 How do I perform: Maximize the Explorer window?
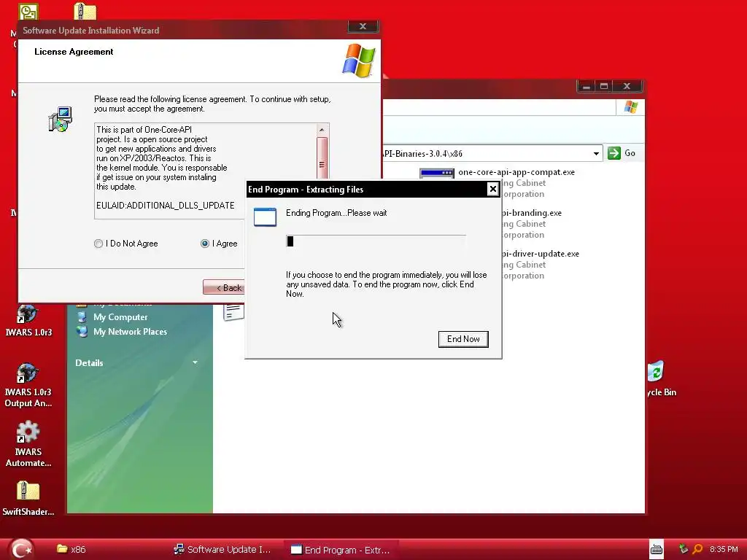coord(604,87)
